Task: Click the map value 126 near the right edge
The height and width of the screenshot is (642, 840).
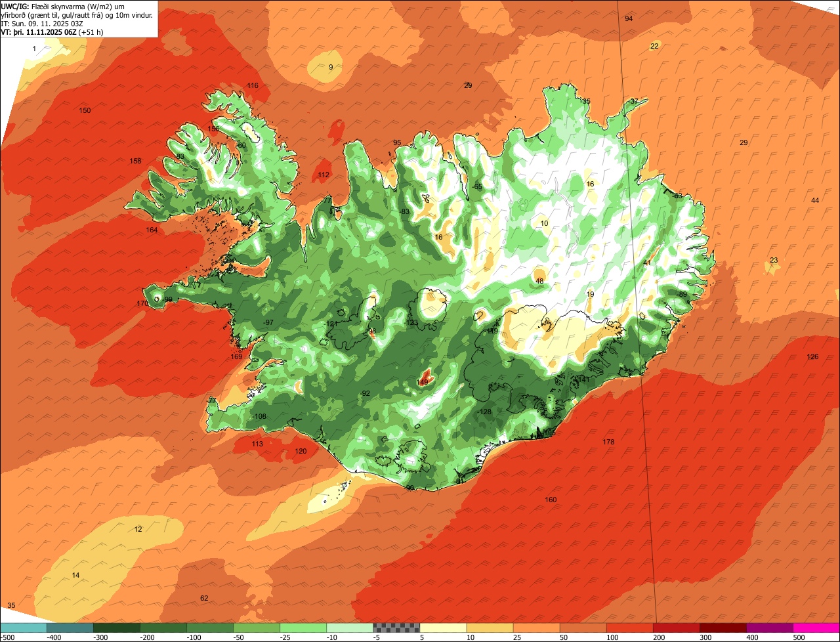Action: point(812,357)
